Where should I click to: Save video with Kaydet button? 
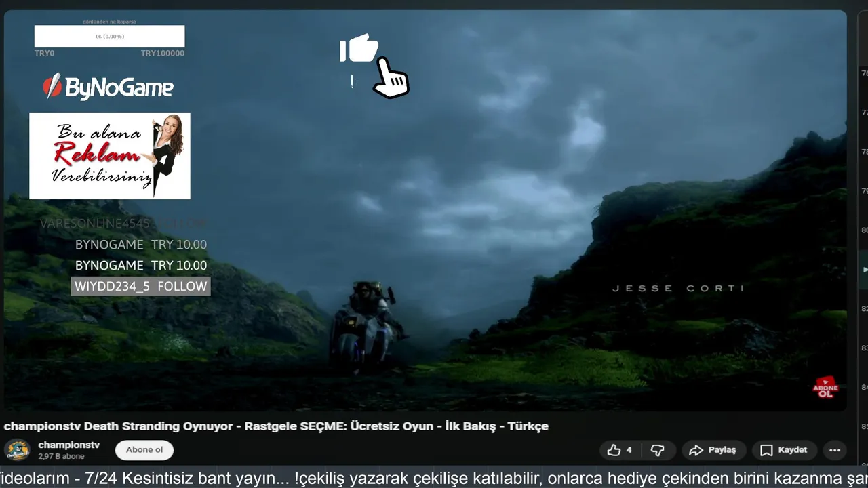click(x=784, y=450)
